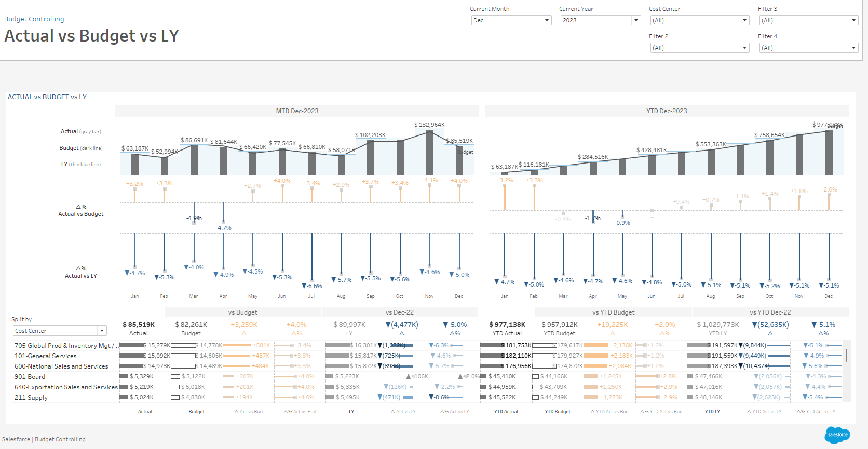Click the YTD Dec-2023 section header

666,111
